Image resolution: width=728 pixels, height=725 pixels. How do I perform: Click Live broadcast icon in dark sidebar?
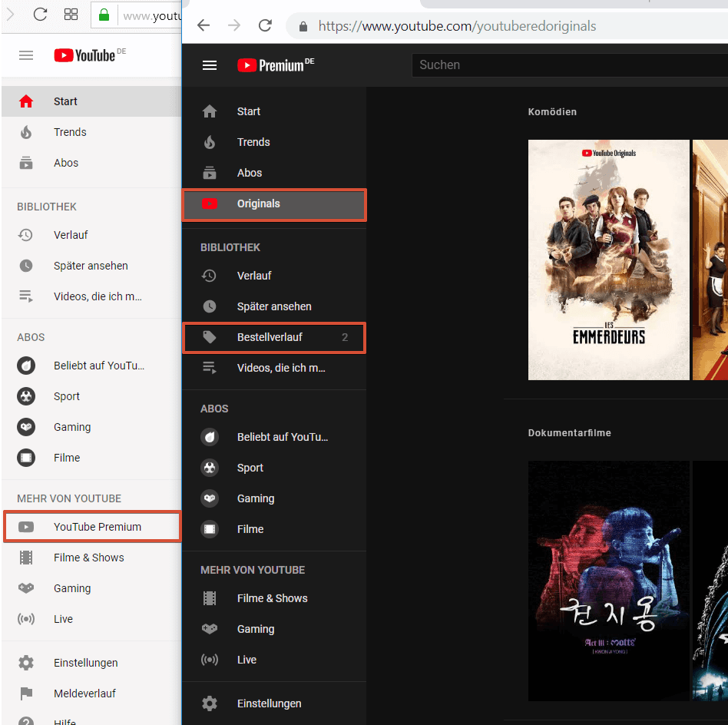tap(210, 660)
